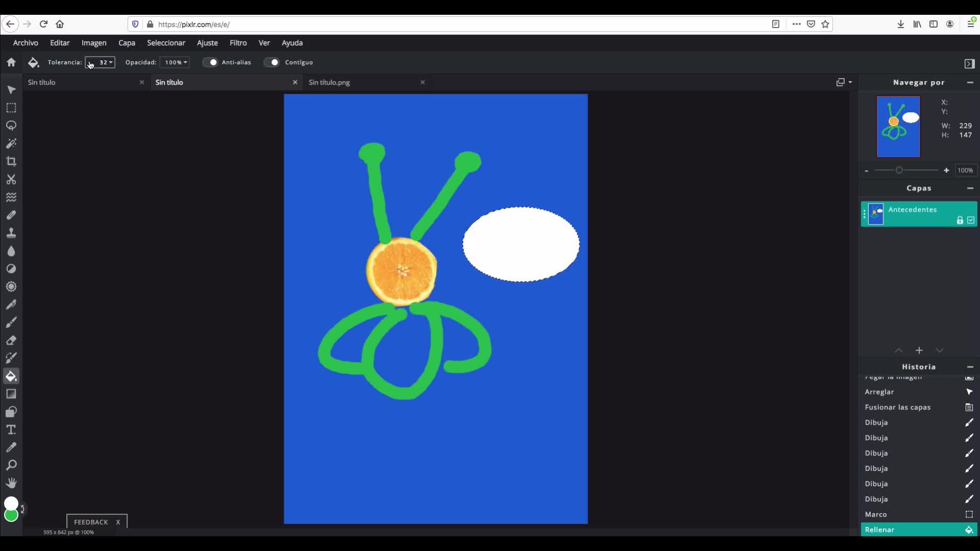Open the Opacidad 100% dropdown

tap(175, 62)
